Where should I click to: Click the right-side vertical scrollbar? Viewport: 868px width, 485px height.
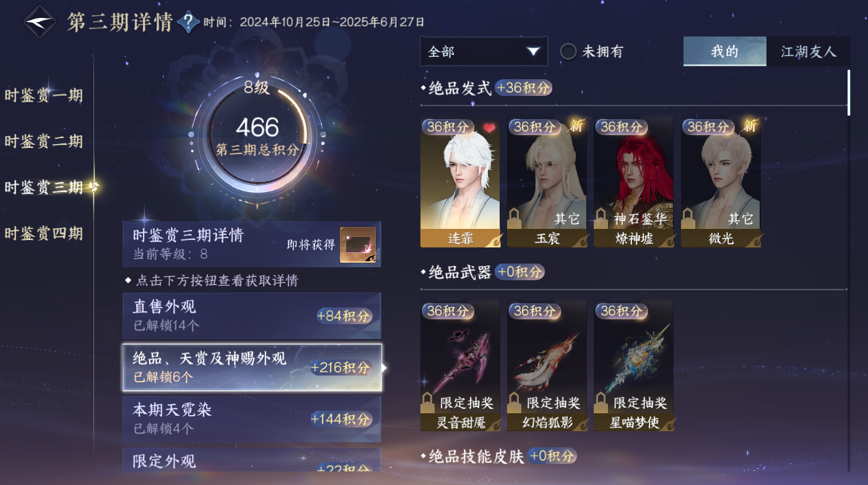848,93
